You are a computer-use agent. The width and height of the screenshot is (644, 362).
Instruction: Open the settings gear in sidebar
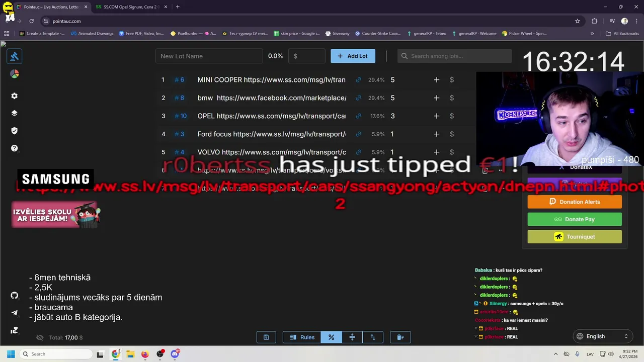tap(14, 96)
